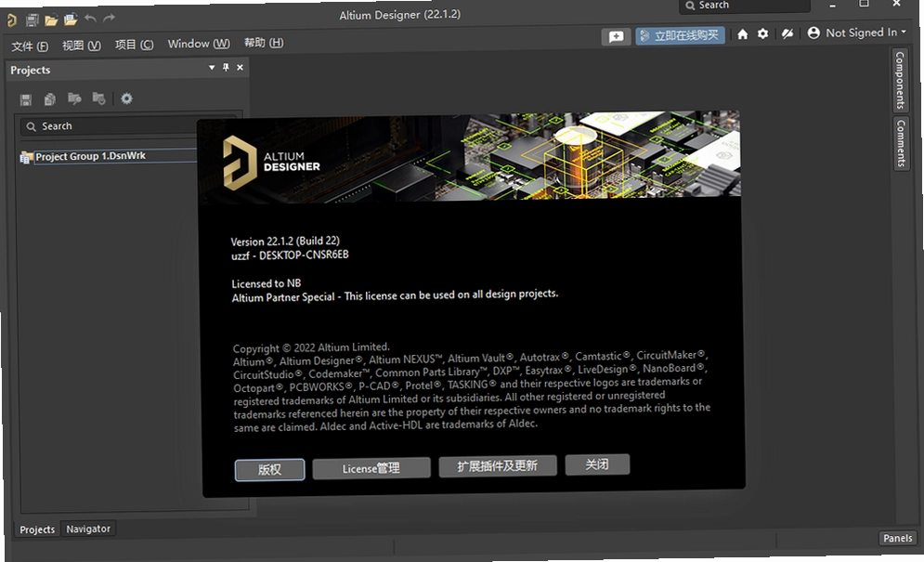The width and height of the screenshot is (924, 562).
Task: Click the Altium Designer splash banner image
Action: pos(469,158)
